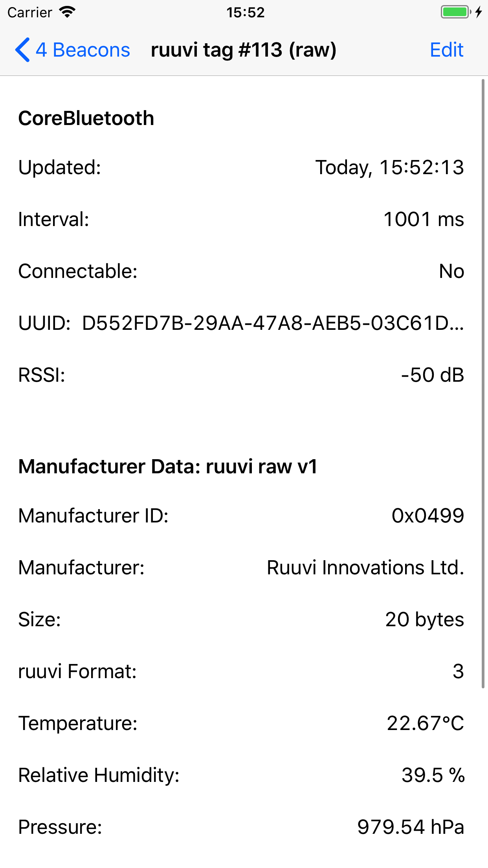Open Edit mode for ruuvi tag #113
488x868 pixels.
pyautogui.click(x=447, y=50)
